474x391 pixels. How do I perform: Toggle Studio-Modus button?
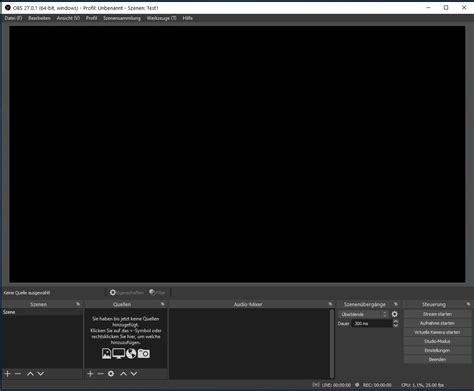pos(437,341)
